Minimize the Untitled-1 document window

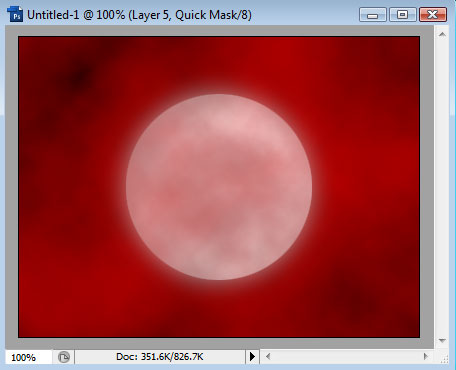(373, 15)
